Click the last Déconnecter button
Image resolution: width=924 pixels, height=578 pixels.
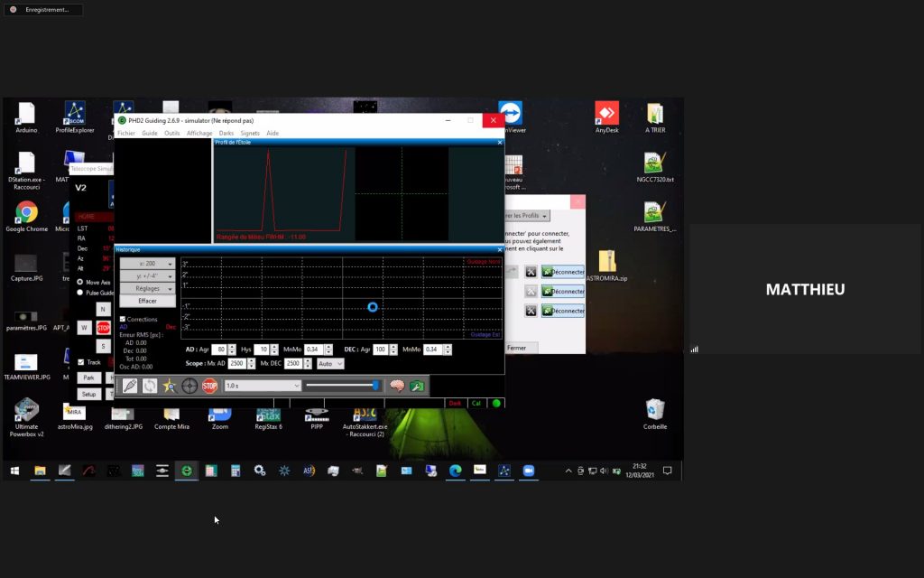tap(563, 311)
